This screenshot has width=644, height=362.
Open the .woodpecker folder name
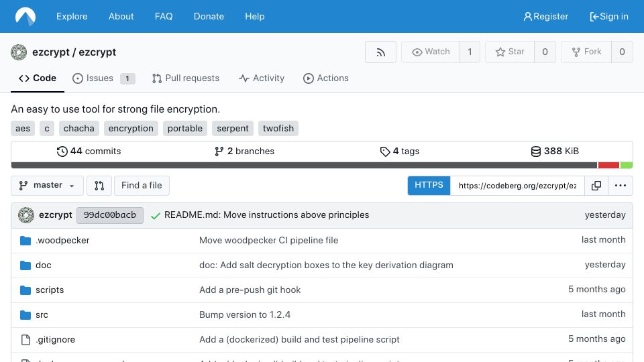tap(62, 241)
